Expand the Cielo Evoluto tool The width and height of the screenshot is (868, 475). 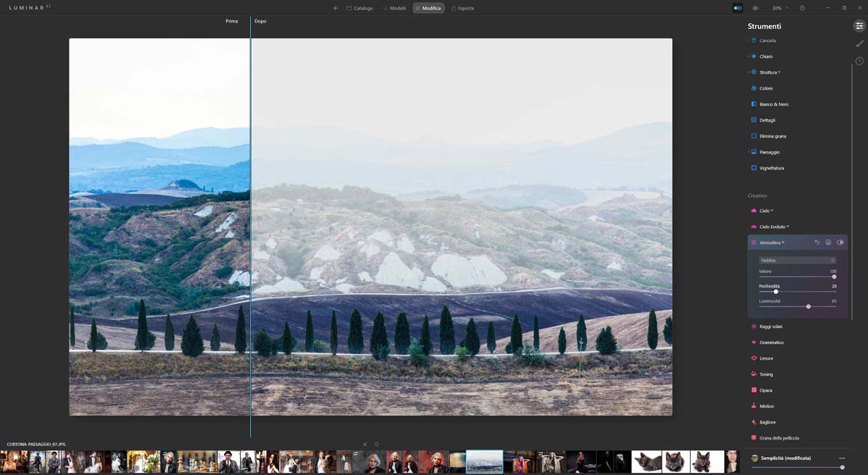click(x=773, y=227)
